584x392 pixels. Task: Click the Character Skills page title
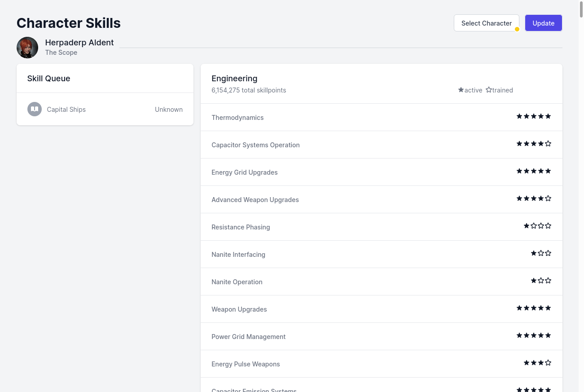(x=69, y=23)
